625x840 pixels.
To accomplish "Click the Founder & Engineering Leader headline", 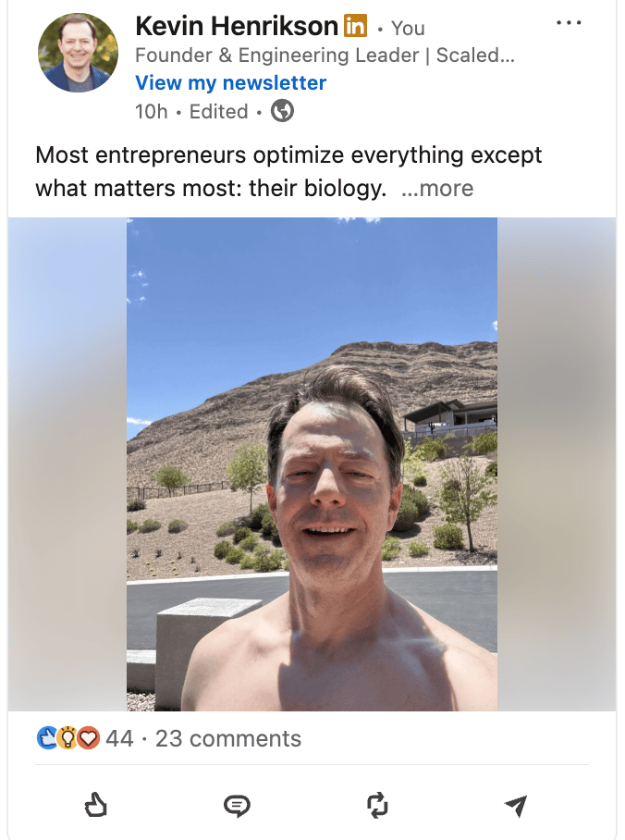I will pyautogui.click(x=325, y=56).
